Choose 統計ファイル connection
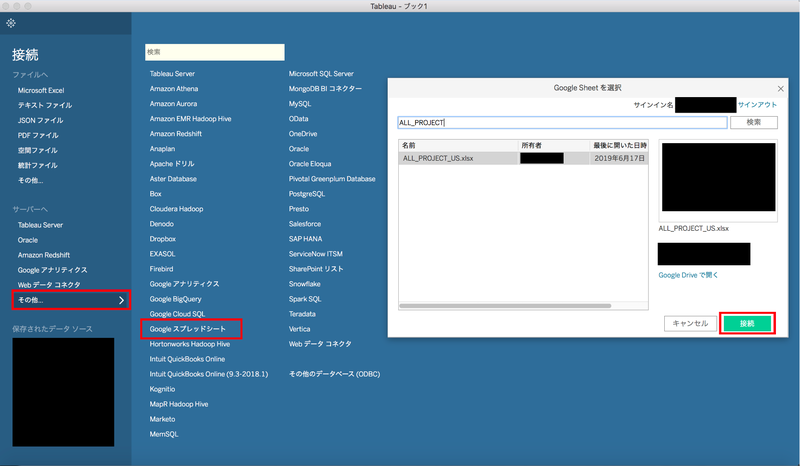The width and height of the screenshot is (800, 466). pos(37,165)
